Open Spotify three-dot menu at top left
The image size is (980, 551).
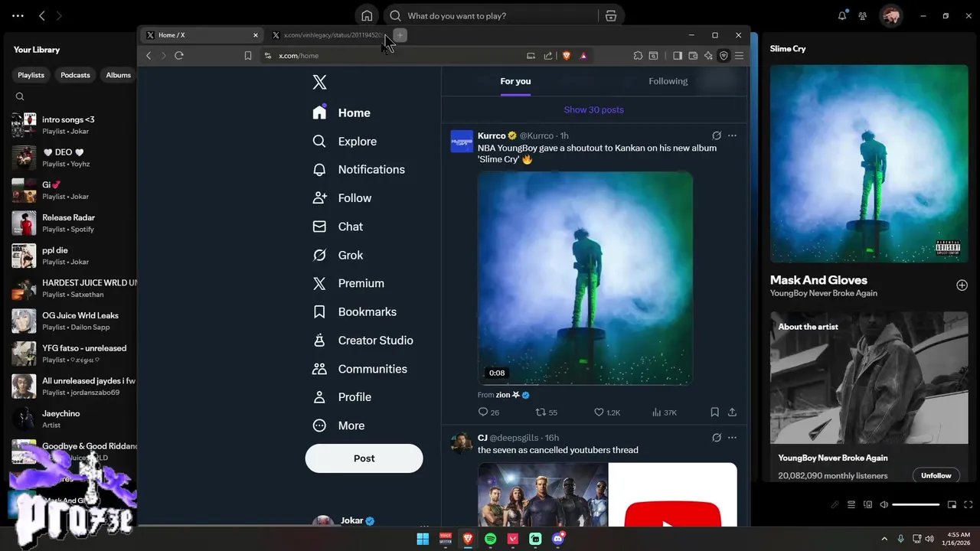click(18, 15)
